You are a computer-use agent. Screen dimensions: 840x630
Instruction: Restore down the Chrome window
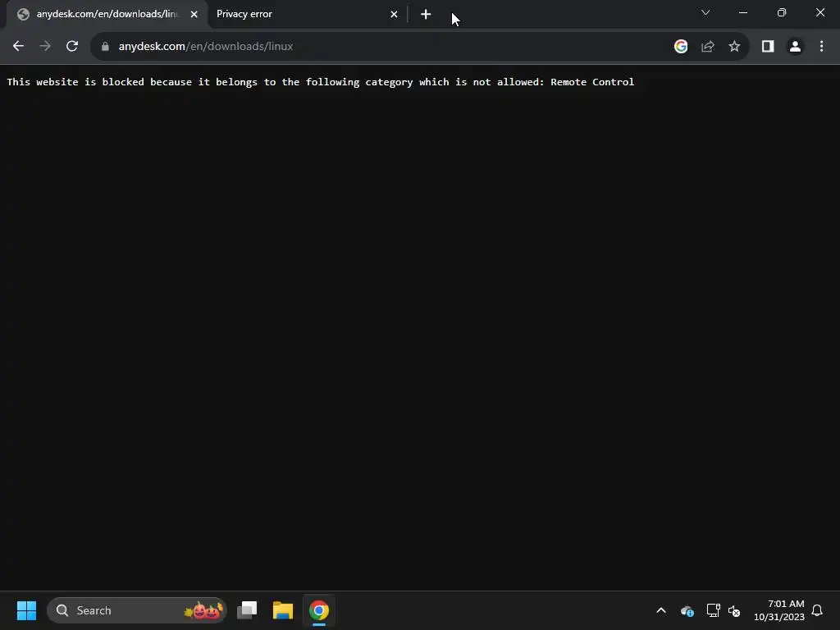(782, 12)
